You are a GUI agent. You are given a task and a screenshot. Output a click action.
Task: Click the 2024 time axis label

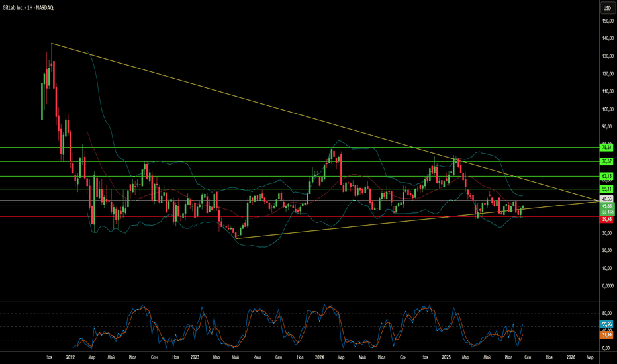(320, 357)
